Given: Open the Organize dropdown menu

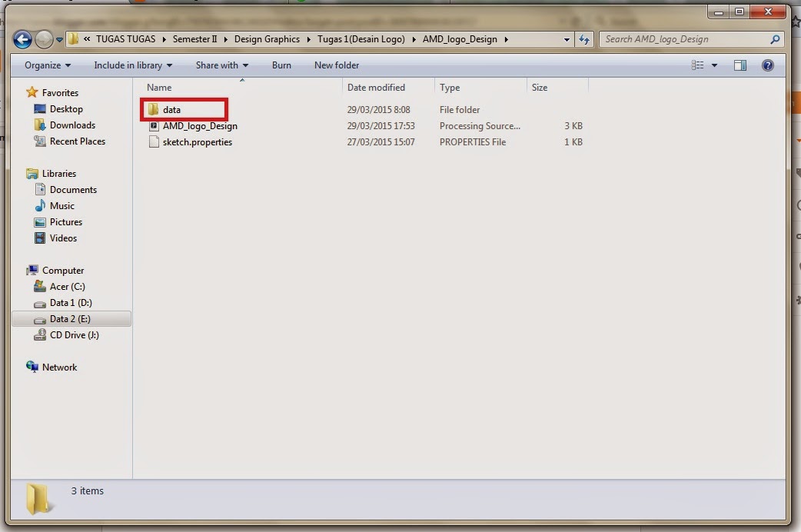Looking at the screenshot, I should pyautogui.click(x=46, y=65).
